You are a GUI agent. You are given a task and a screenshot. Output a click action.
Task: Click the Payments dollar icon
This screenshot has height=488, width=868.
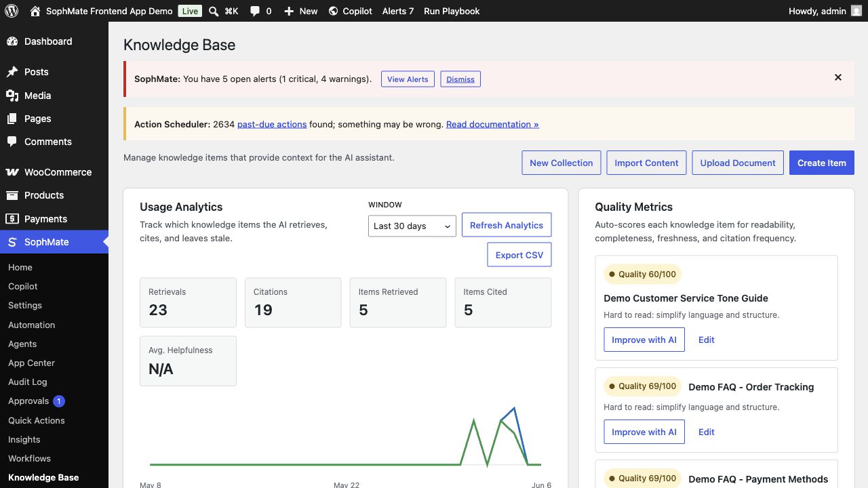click(12, 219)
